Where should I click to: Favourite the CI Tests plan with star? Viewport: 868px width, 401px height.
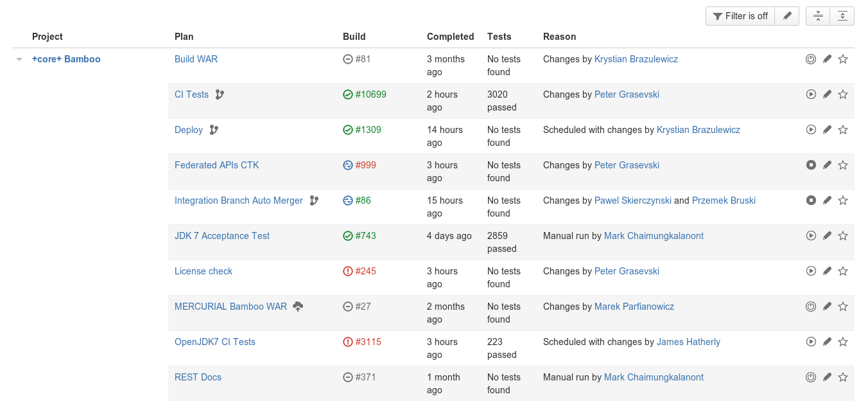pyautogui.click(x=843, y=94)
